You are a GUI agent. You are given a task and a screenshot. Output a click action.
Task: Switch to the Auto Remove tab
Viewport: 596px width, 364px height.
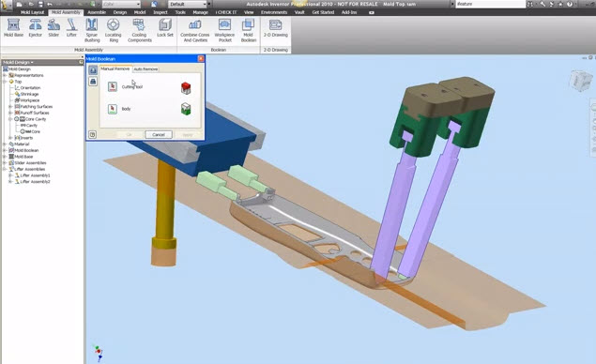[145, 69]
